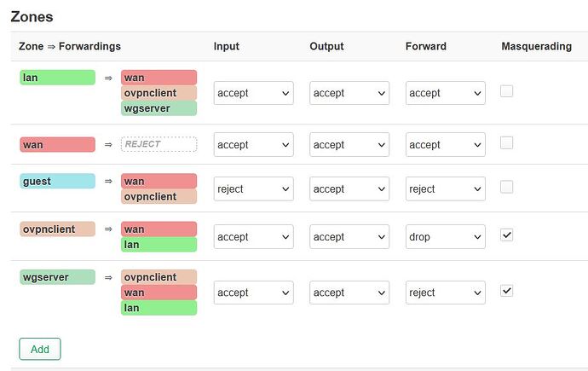588x371 pixels.
Task: Select the blue guest zone badge
Action: [x=57, y=181]
